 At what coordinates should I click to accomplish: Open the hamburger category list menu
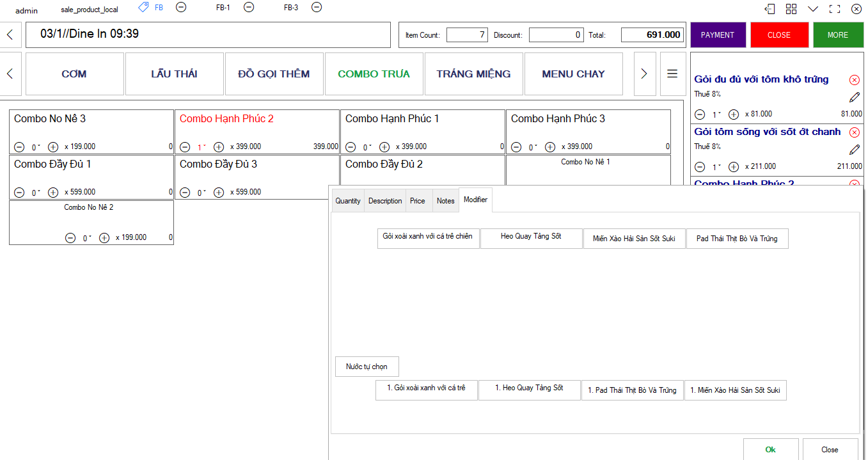click(672, 74)
